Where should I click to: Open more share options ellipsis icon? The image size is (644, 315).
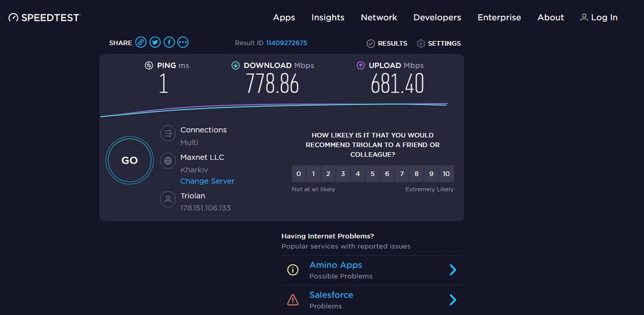pyautogui.click(x=183, y=43)
